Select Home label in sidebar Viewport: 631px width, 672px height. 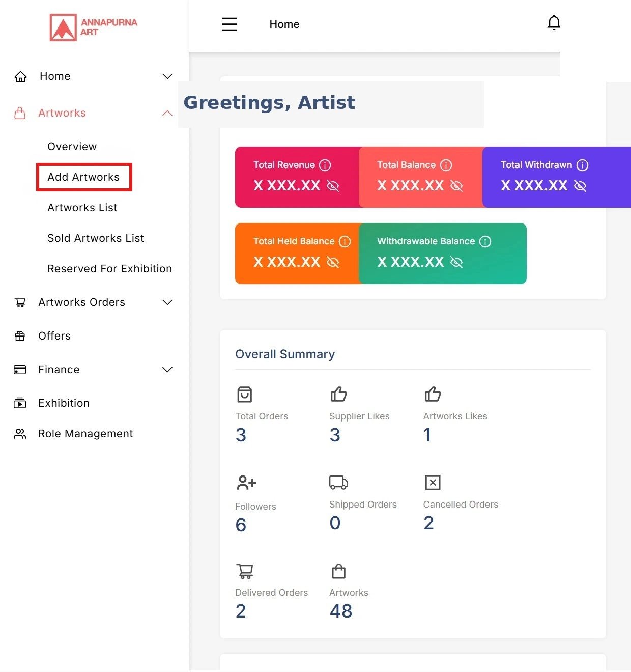click(55, 76)
